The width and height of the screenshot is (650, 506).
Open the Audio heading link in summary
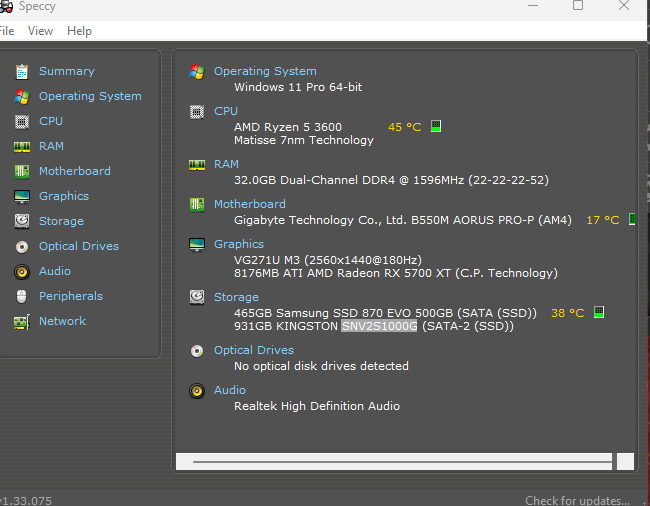click(x=230, y=390)
